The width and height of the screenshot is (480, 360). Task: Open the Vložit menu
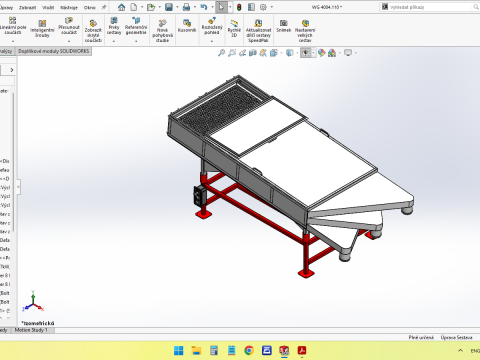click(48, 7)
